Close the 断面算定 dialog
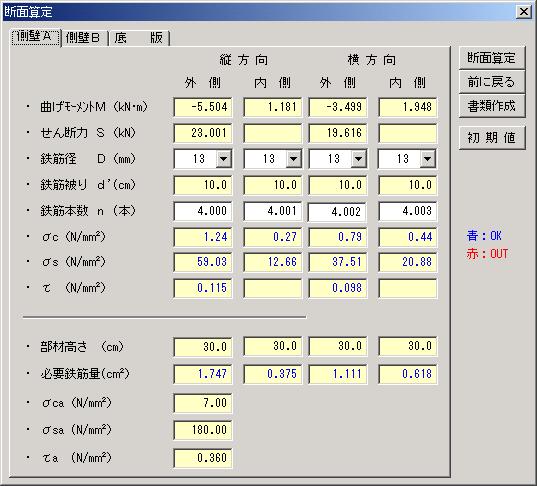This screenshot has height=486, width=537. [524, 12]
